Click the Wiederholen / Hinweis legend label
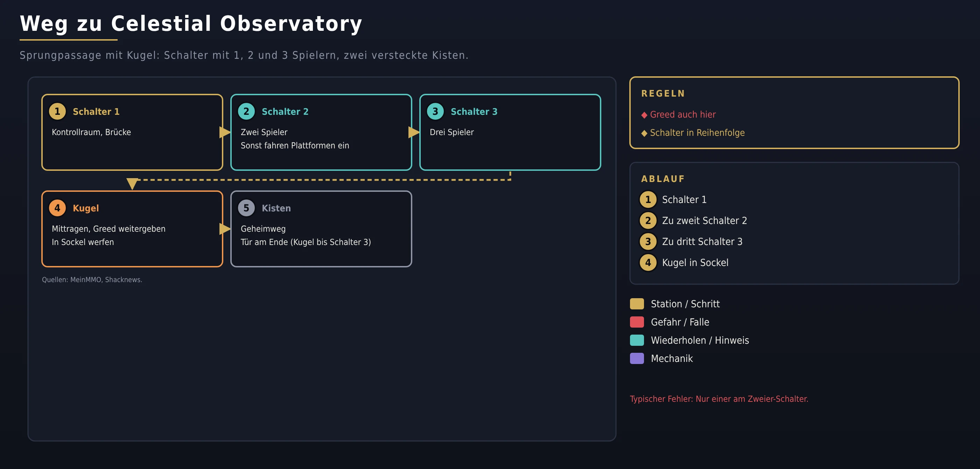980x469 pixels. tap(700, 341)
